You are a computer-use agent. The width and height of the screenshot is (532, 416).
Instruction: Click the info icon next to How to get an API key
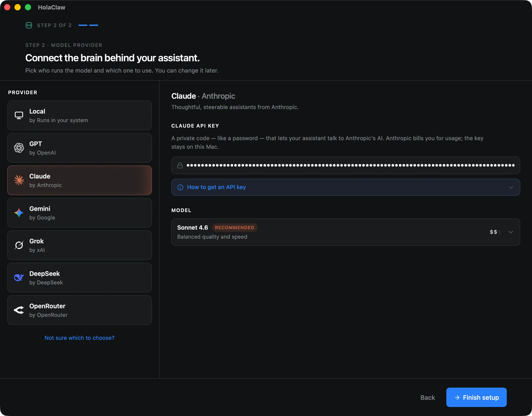pyautogui.click(x=180, y=187)
